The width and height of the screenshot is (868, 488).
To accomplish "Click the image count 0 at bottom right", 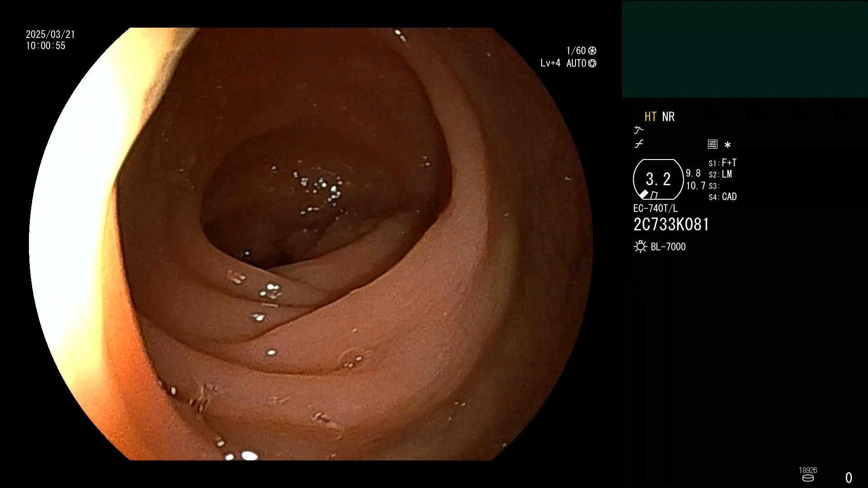I will pyautogui.click(x=849, y=478).
